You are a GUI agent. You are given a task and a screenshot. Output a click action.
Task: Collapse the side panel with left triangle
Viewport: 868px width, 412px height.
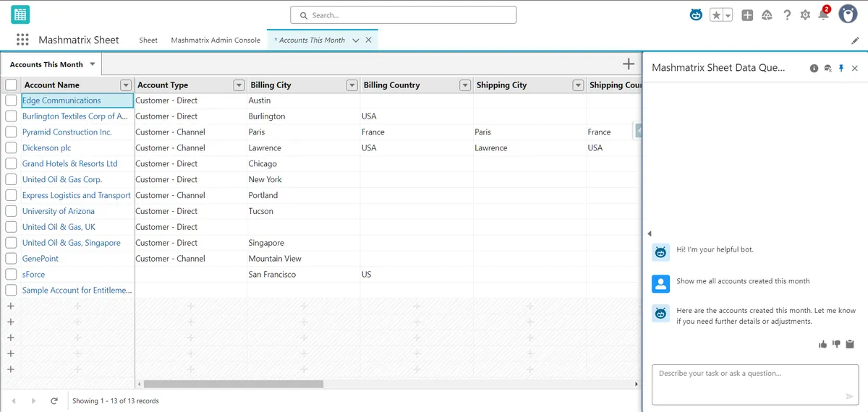(x=649, y=233)
